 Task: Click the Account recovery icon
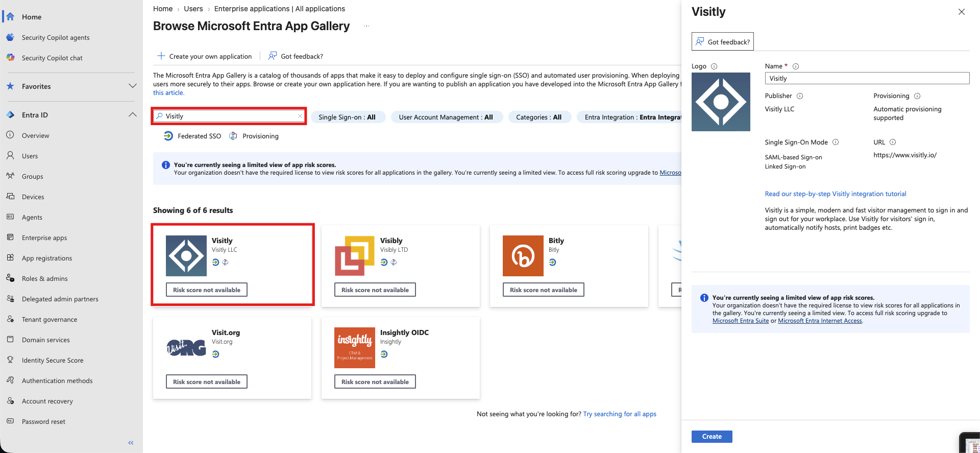tap(10, 401)
